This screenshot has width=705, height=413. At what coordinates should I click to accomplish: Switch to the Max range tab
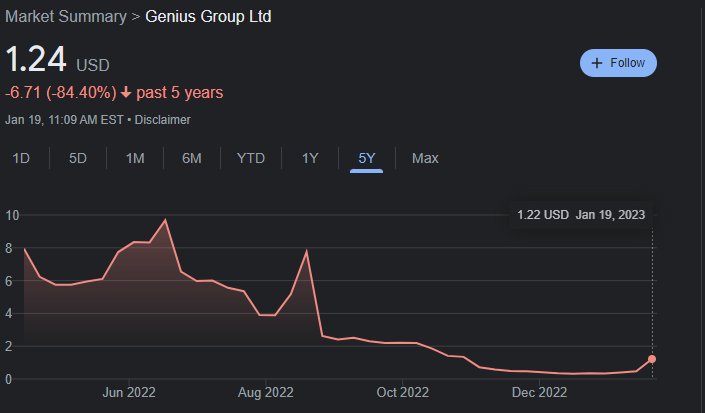click(x=425, y=158)
